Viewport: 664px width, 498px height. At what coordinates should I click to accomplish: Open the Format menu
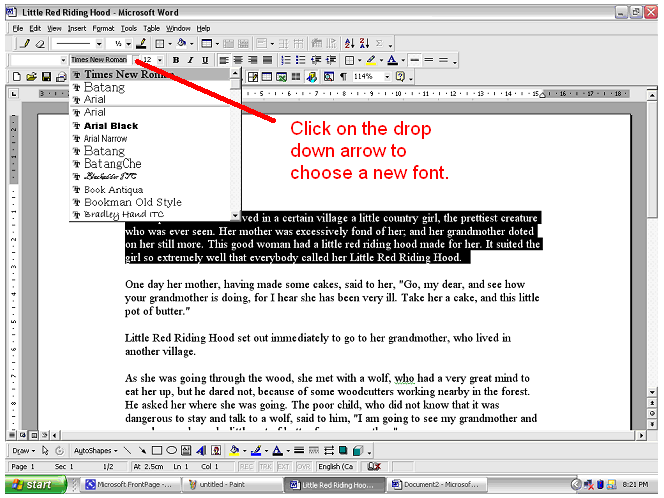point(103,29)
